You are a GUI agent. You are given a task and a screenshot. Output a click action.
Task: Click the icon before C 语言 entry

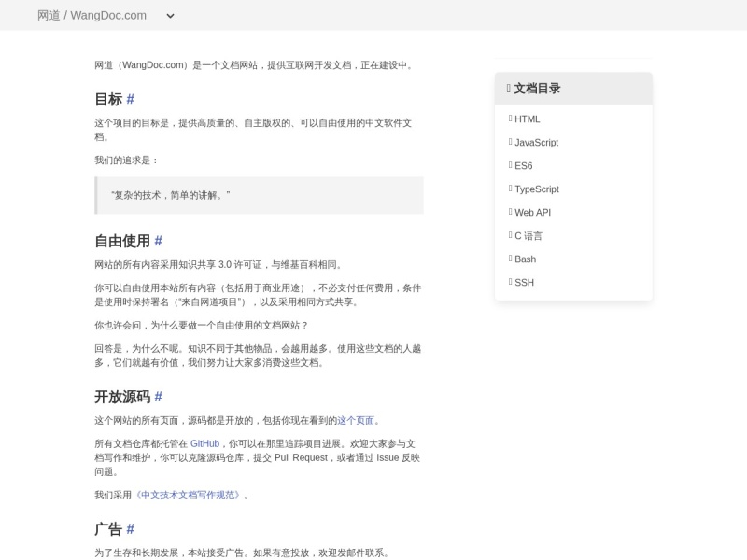pyautogui.click(x=510, y=235)
